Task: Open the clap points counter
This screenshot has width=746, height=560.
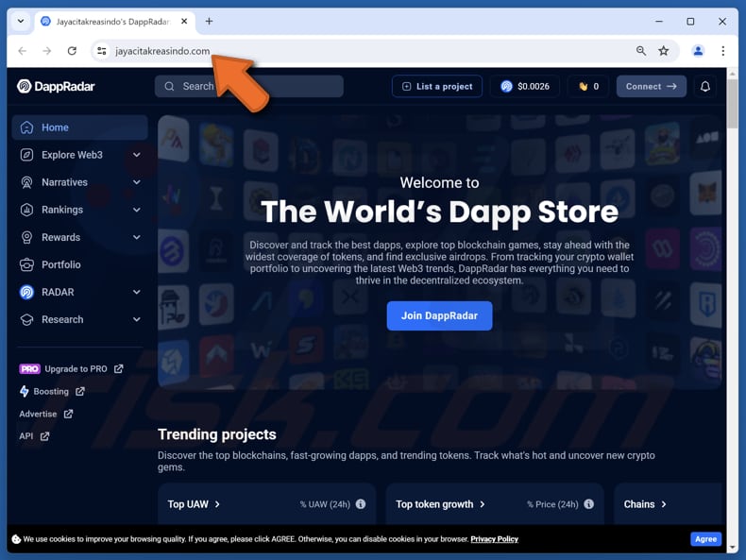Action: [588, 87]
